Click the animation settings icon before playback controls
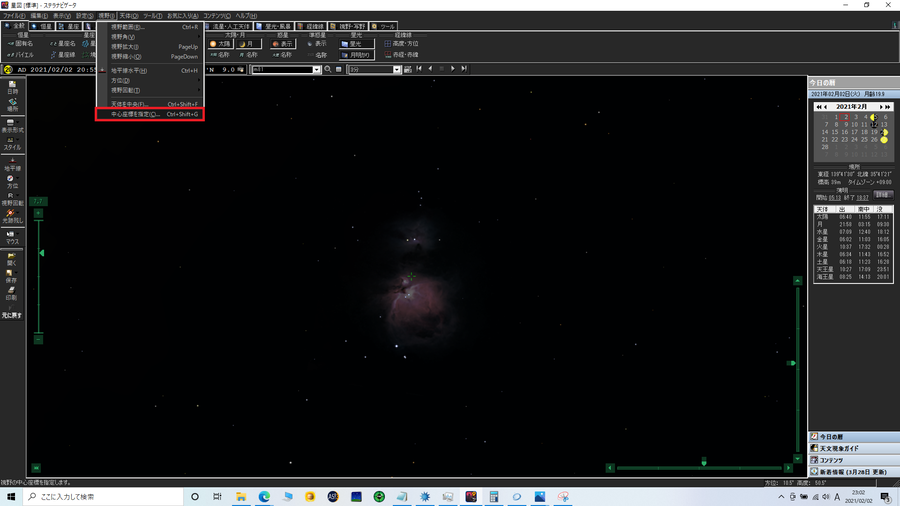 click(x=408, y=69)
